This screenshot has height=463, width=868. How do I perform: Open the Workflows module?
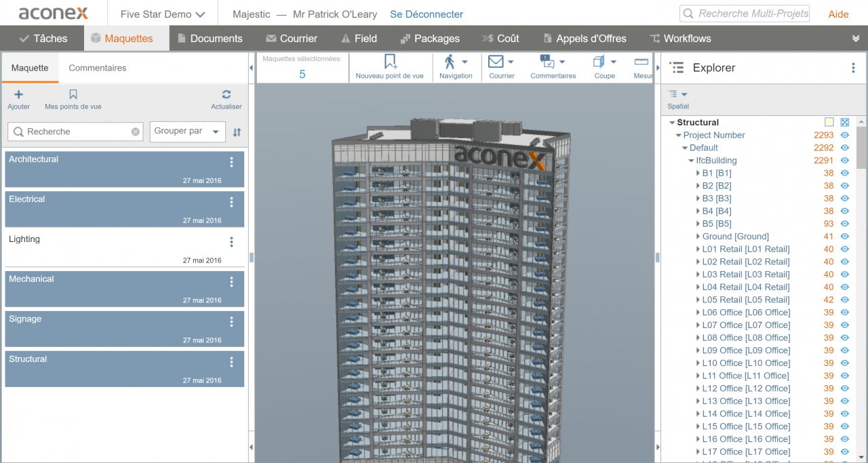pos(679,39)
